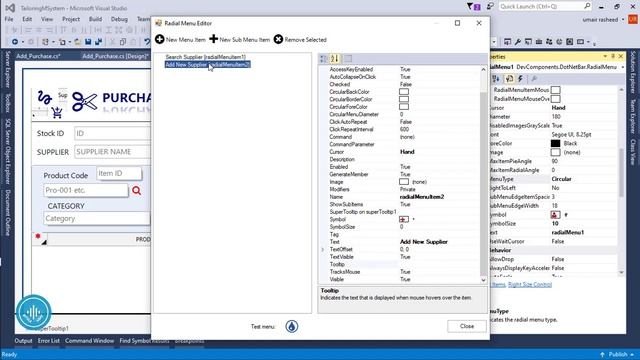Click the Text property value Add New Supplier

pyautogui.click(x=424, y=242)
